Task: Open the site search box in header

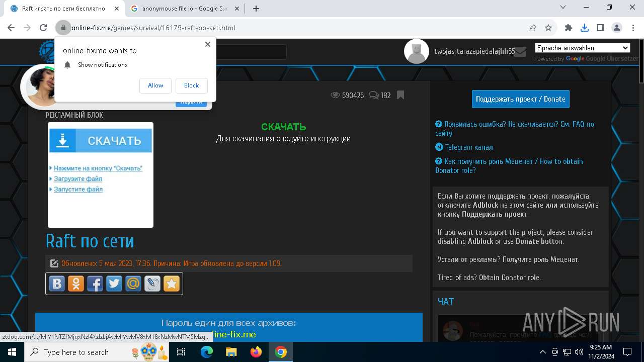Action: tap(251, 52)
